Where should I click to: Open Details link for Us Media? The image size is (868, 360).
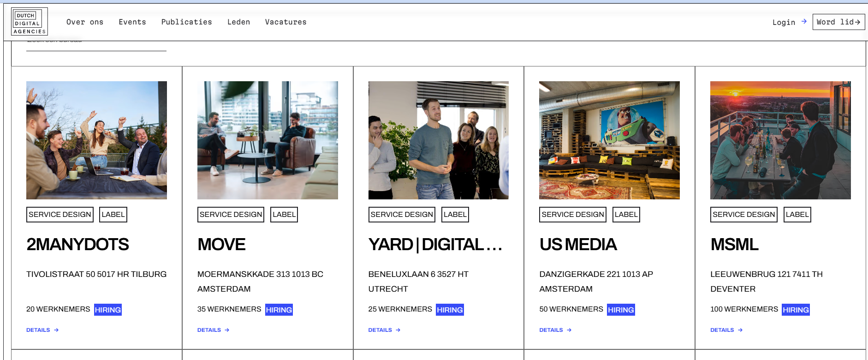556,330
